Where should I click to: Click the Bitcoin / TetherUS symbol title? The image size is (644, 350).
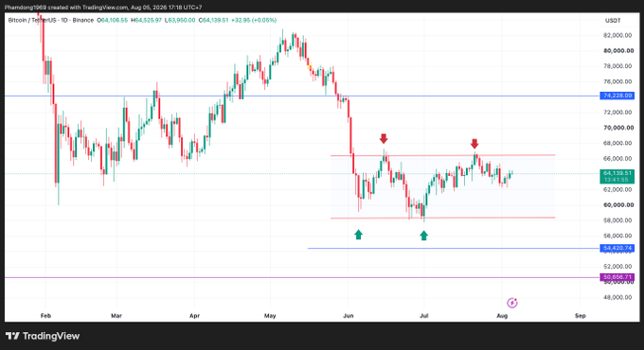coord(33,20)
